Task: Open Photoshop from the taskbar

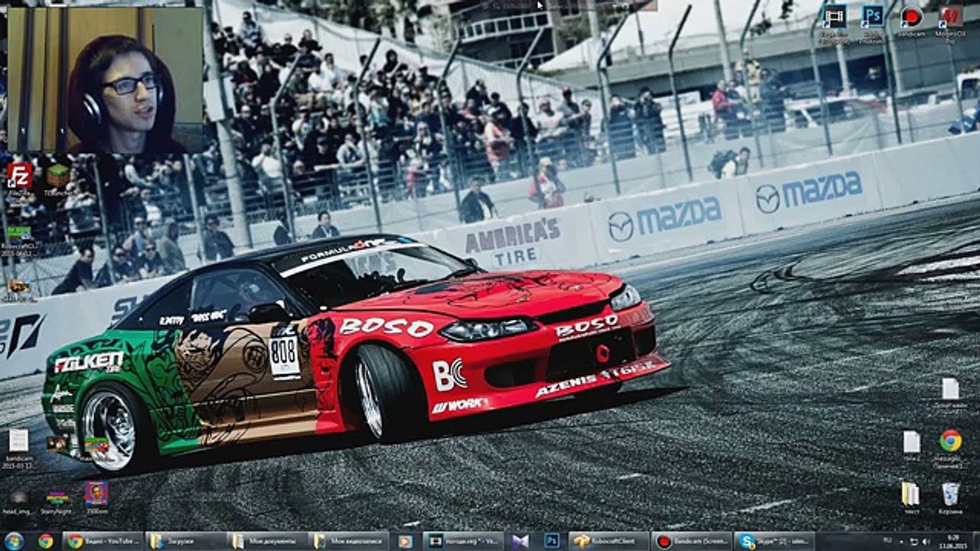Action: pyautogui.click(x=551, y=541)
